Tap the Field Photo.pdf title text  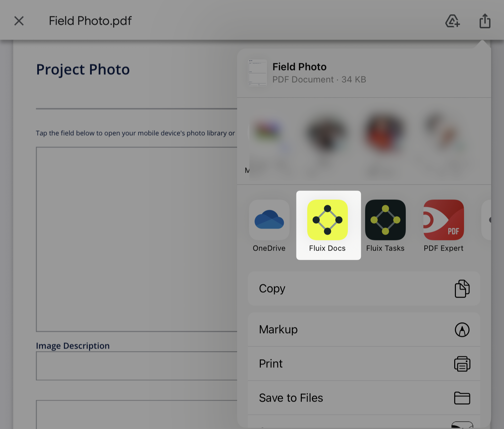90,21
